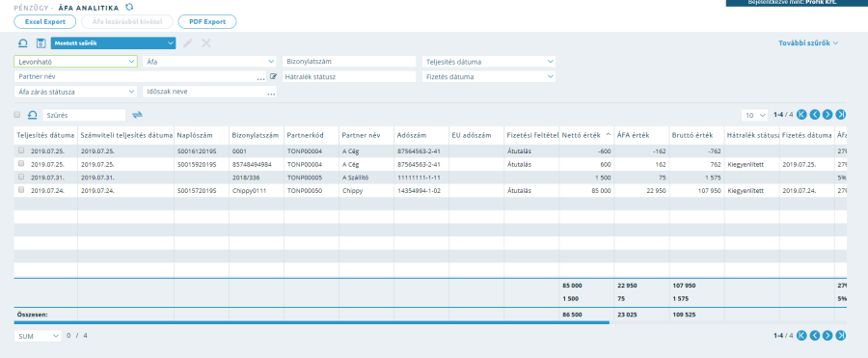Image resolution: width=868 pixels, height=358 pixels.
Task: Go to the last page in top pagination
Action: point(841,115)
